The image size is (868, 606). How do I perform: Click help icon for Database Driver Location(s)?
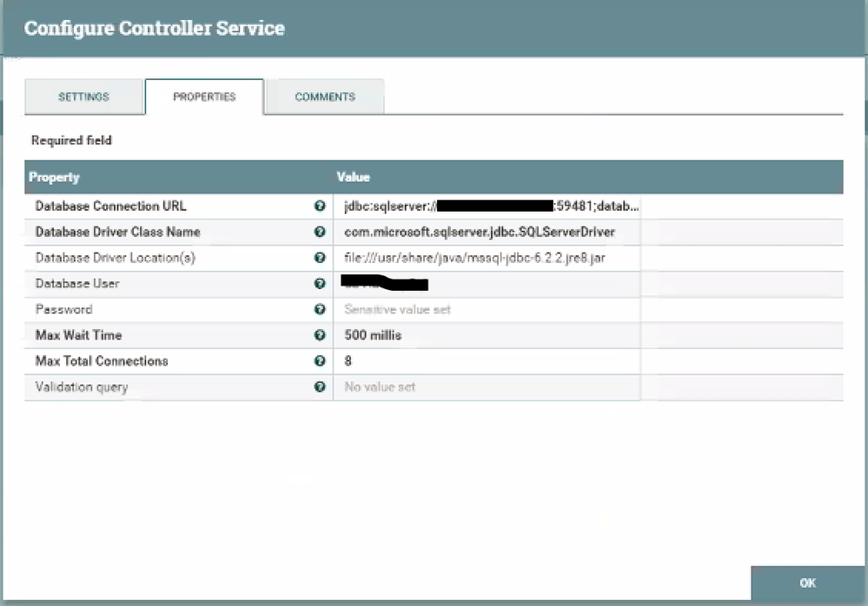[320, 258]
